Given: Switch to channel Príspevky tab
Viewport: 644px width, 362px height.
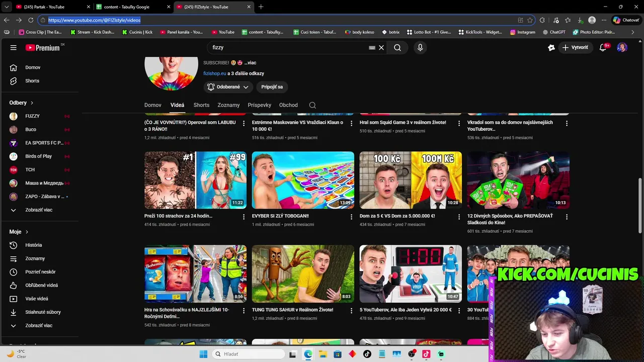Looking at the screenshot, I should point(259,105).
